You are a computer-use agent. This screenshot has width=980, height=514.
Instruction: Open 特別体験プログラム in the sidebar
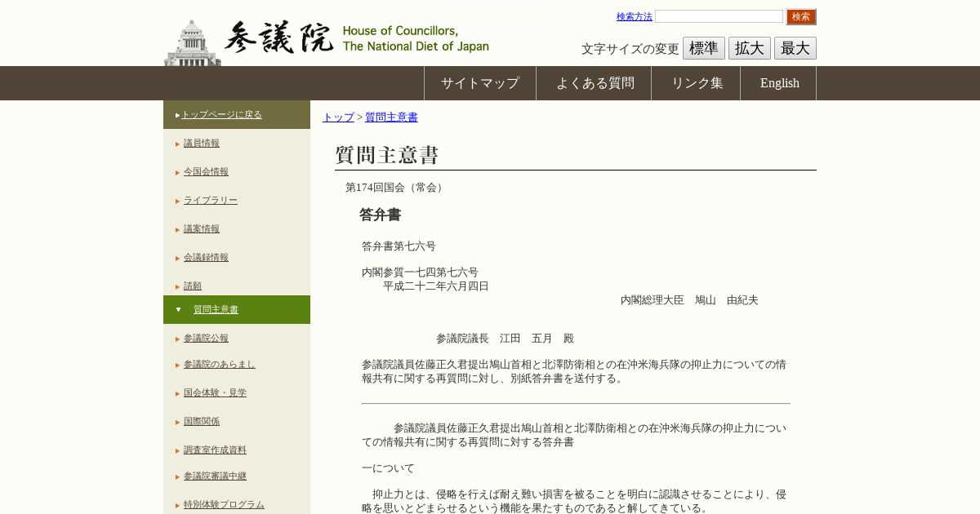tap(224, 504)
